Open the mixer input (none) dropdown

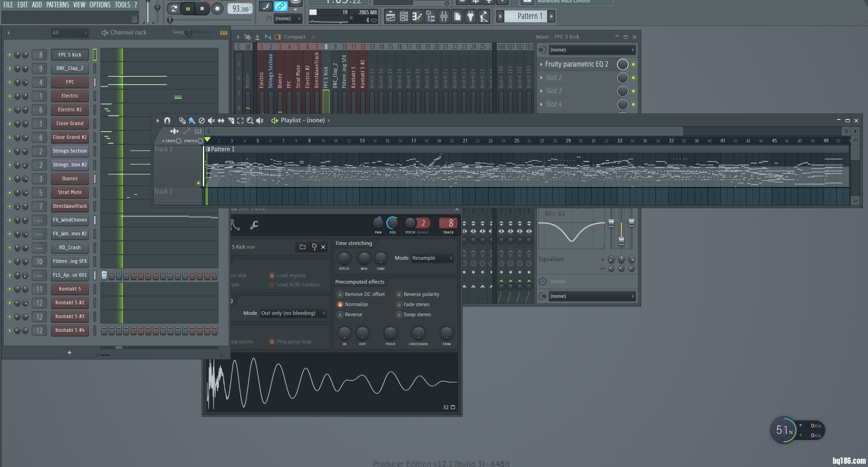pos(592,50)
